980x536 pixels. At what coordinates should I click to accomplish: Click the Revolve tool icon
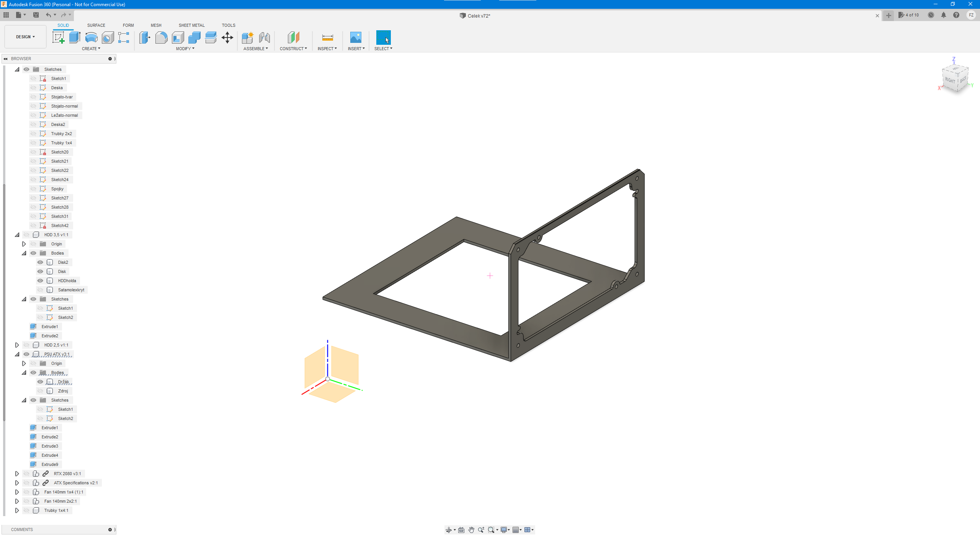tap(91, 38)
